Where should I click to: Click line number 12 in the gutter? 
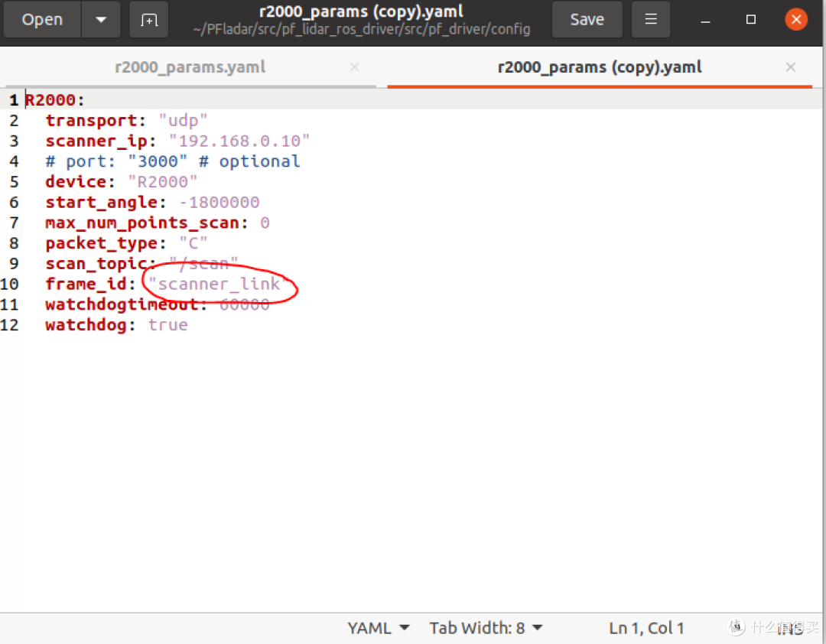pos(9,325)
